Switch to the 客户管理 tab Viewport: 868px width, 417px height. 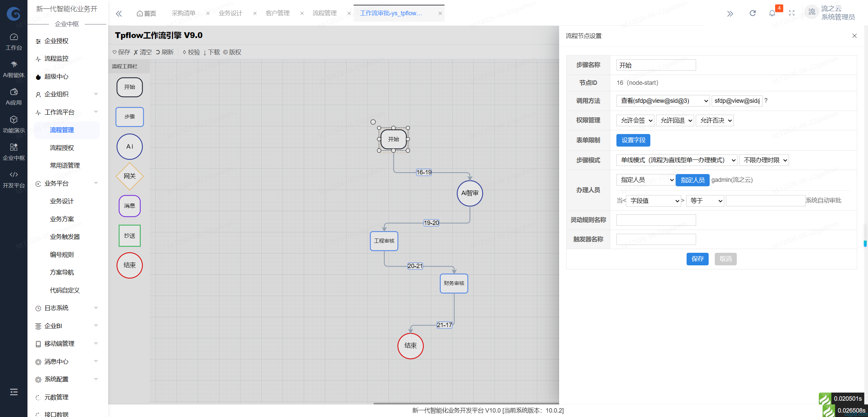click(278, 13)
